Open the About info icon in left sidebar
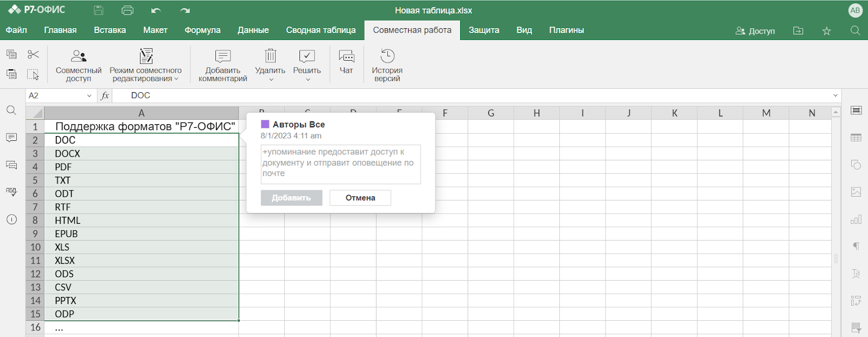The width and height of the screenshot is (868, 337). pyautogui.click(x=11, y=219)
